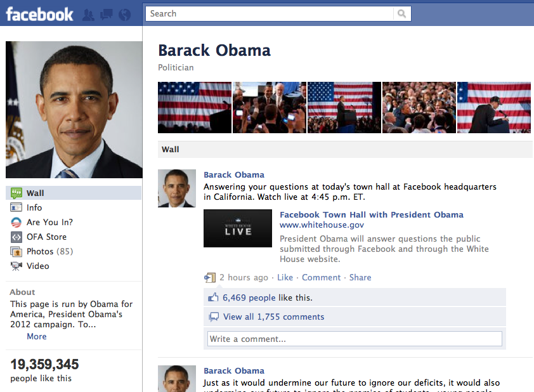
Task: Click description 'President Obama will answer questions the public'
Action: point(380,238)
